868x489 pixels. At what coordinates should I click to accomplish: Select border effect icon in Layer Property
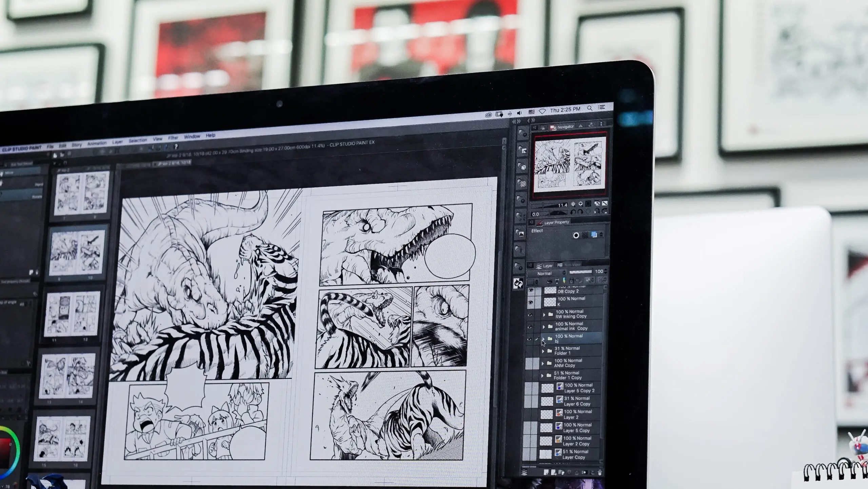pos(576,235)
